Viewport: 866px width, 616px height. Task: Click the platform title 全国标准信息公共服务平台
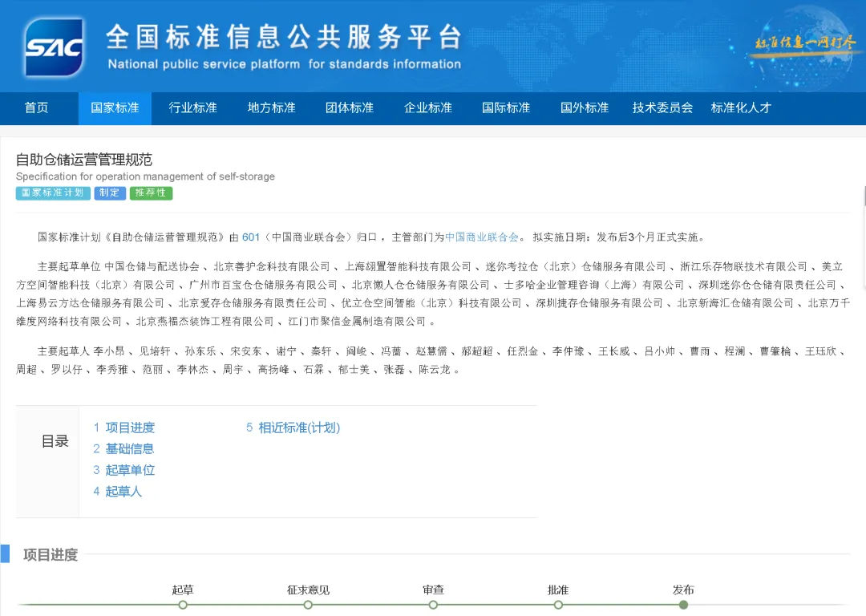point(284,36)
